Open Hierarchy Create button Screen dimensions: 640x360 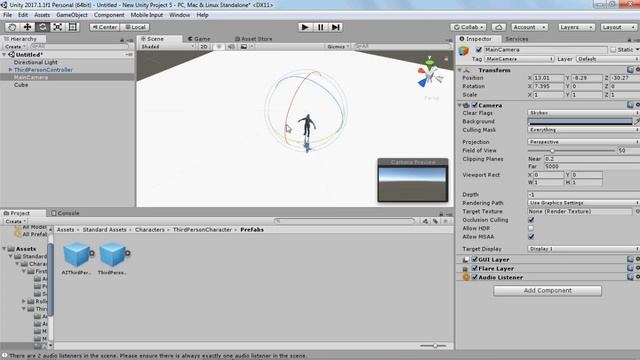click(x=15, y=47)
